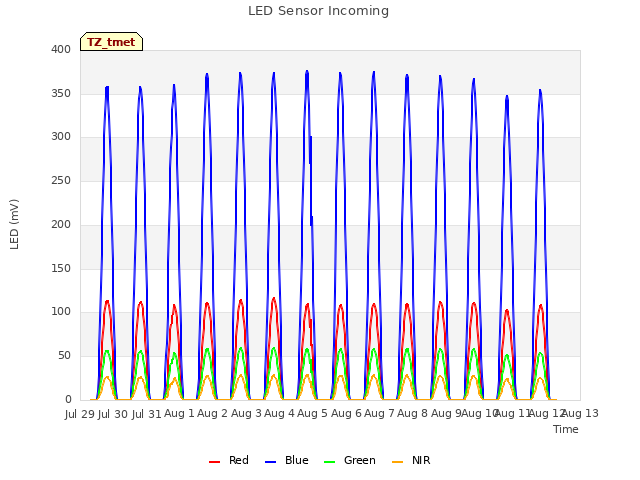Click the y-axis tick value 50
The height and width of the screenshot is (480, 640).
tap(64, 356)
